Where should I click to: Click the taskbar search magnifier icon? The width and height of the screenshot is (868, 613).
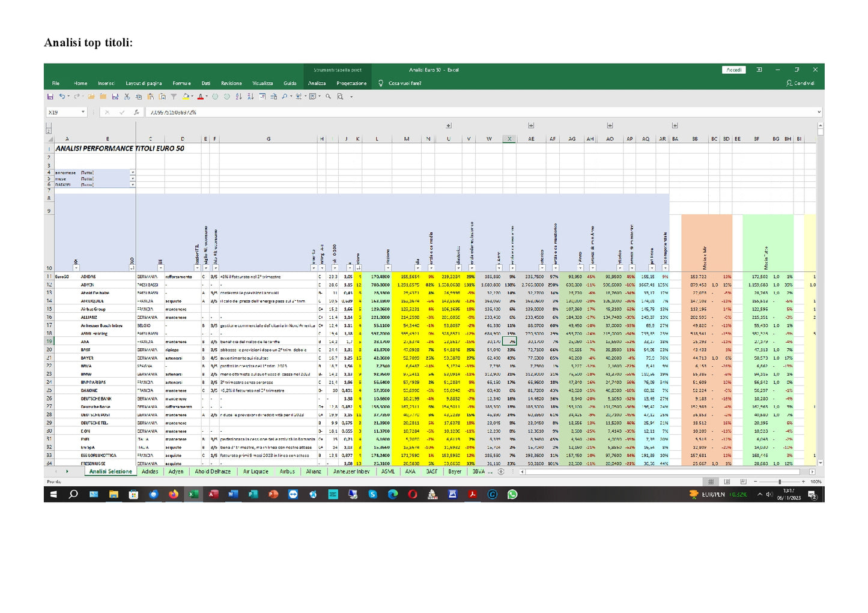pyautogui.click(x=73, y=495)
